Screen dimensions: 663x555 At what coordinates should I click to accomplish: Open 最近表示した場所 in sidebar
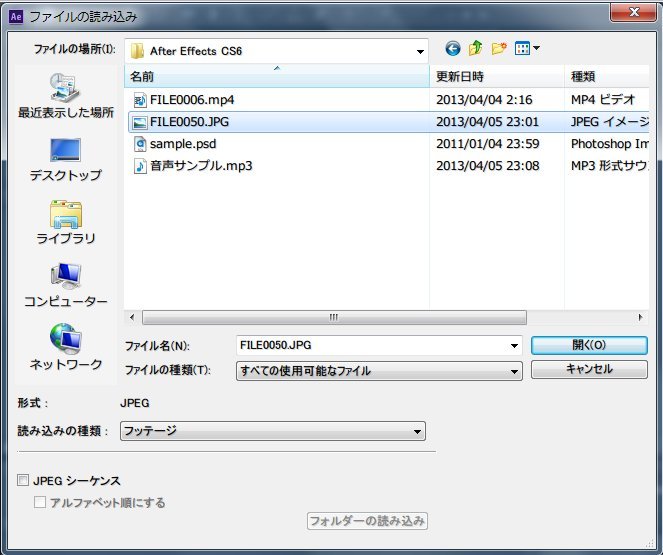pyautogui.click(x=66, y=96)
